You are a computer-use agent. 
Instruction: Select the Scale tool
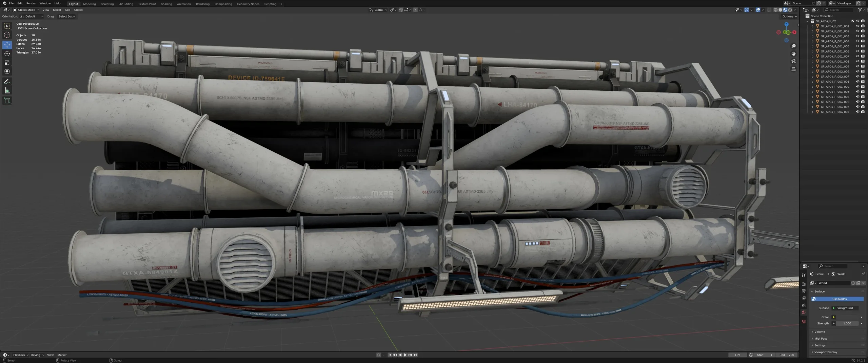(7, 63)
